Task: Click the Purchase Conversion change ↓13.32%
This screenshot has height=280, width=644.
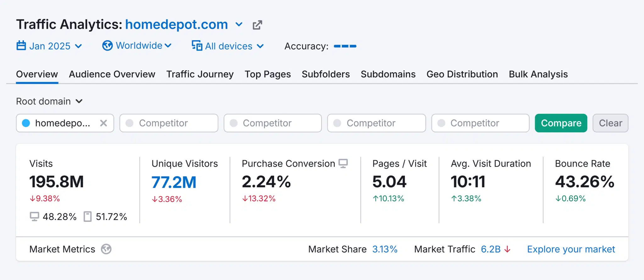Action: coord(259,199)
